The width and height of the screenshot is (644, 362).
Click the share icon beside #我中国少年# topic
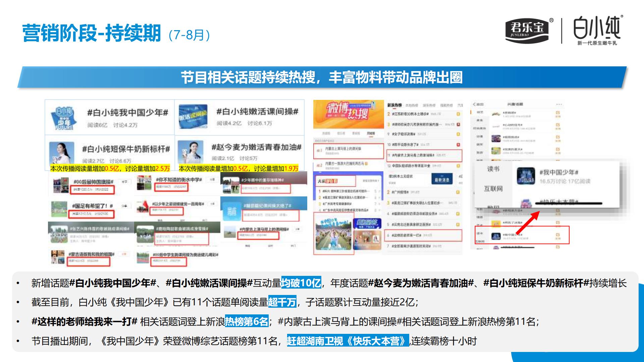point(557,235)
